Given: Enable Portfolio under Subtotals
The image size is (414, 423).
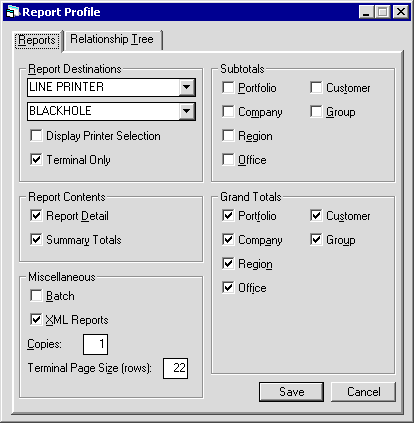Looking at the screenshot, I should coord(228,88).
